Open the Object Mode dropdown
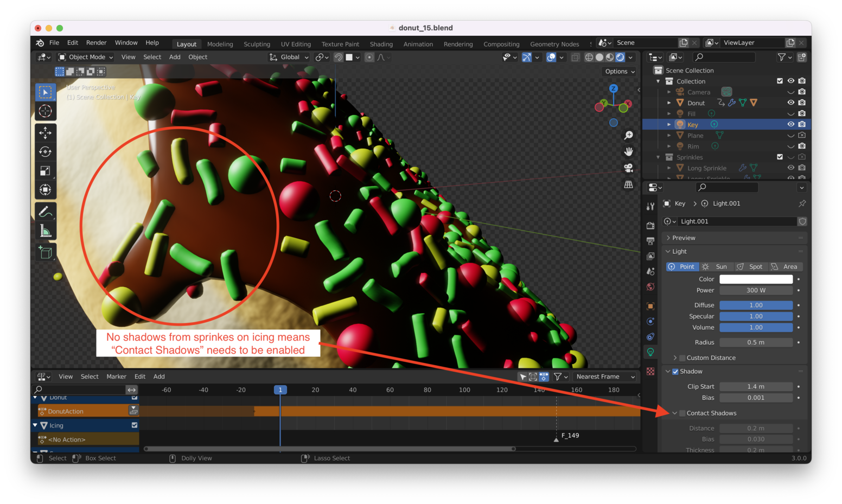Viewport: 842px width, 504px height. click(86, 57)
